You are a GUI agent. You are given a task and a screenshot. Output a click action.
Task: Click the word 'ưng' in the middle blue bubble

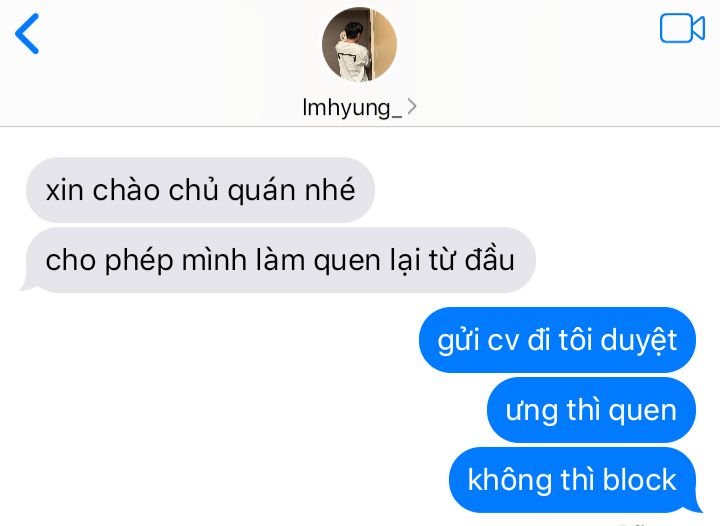pos(532,413)
